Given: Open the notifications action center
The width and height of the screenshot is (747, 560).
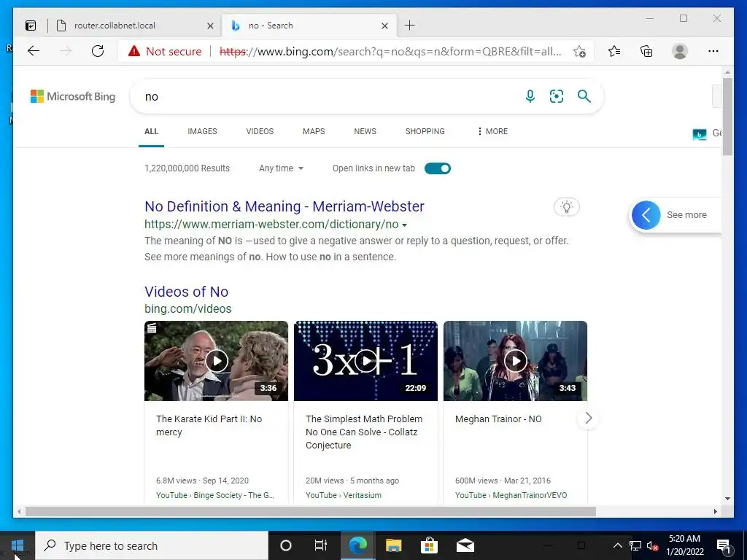Looking at the screenshot, I should tap(724, 545).
